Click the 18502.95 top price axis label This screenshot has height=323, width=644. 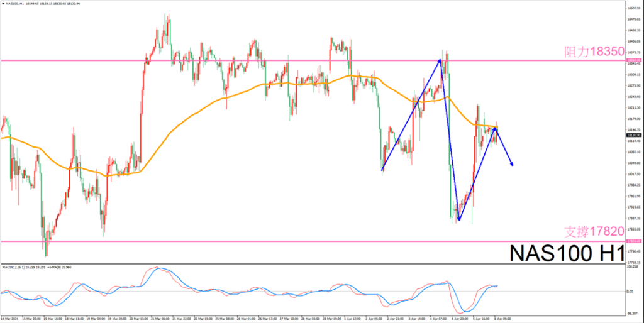(x=633, y=8)
